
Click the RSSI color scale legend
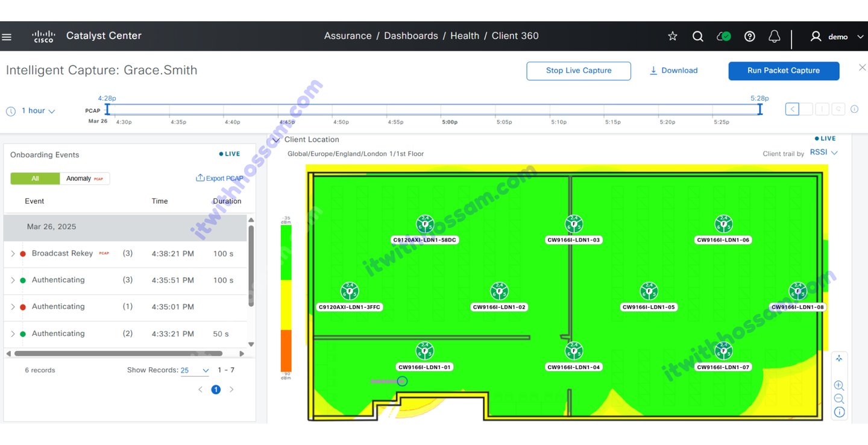[286, 298]
